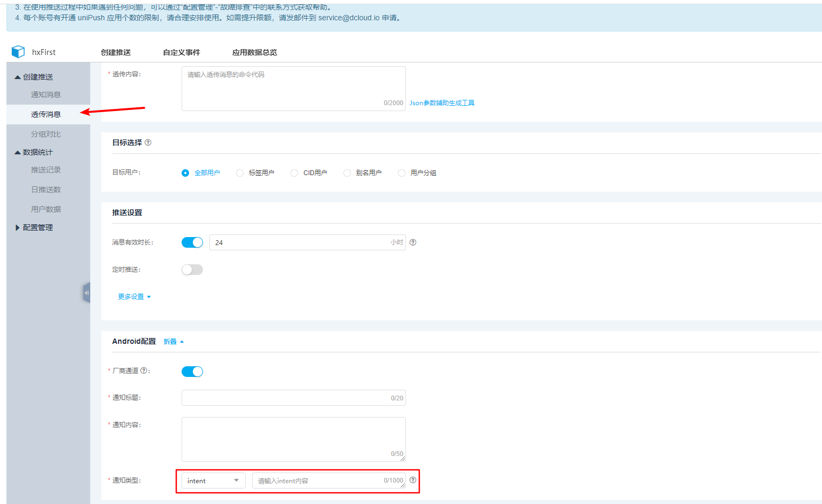Image resolution: width=822 pixels, height=504 pixels.
Task: Collapse the sidebar with the handle icon
Action: (87, 293)
